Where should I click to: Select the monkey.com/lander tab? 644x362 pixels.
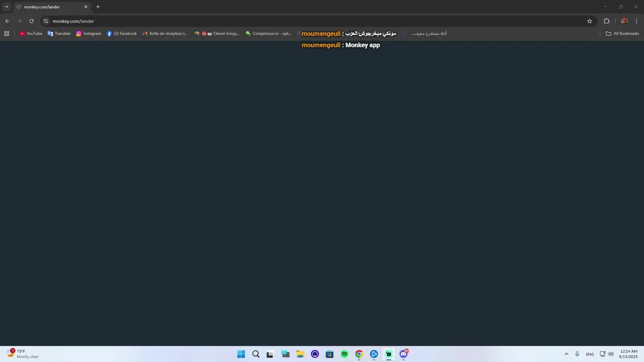pyautogui.click(x=52, y=7)
